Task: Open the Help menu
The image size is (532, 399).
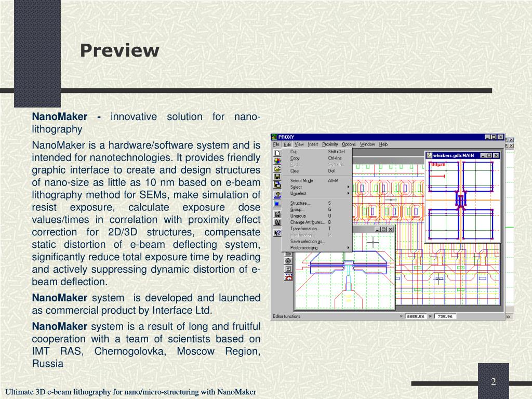Action: coord(383,144)
